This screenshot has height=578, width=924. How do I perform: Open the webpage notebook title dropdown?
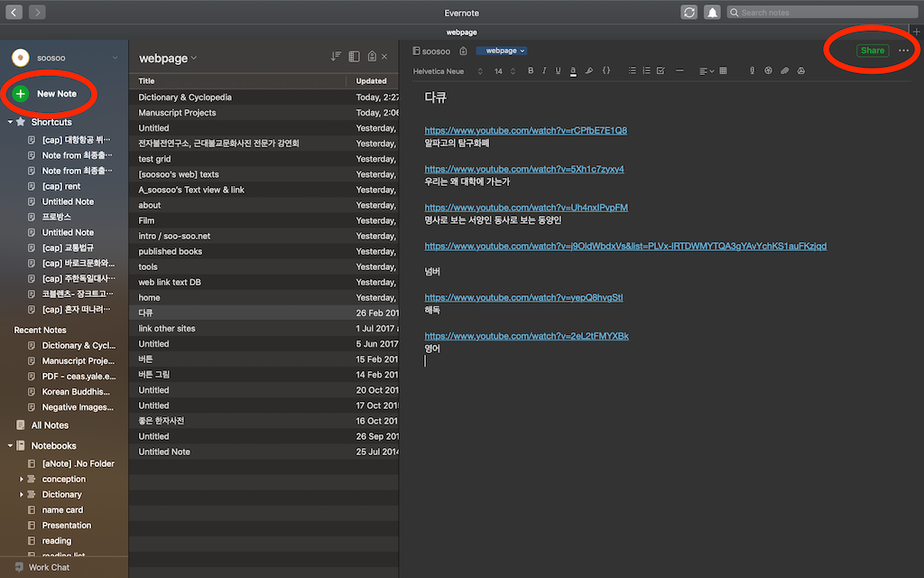tap(168, 59)
